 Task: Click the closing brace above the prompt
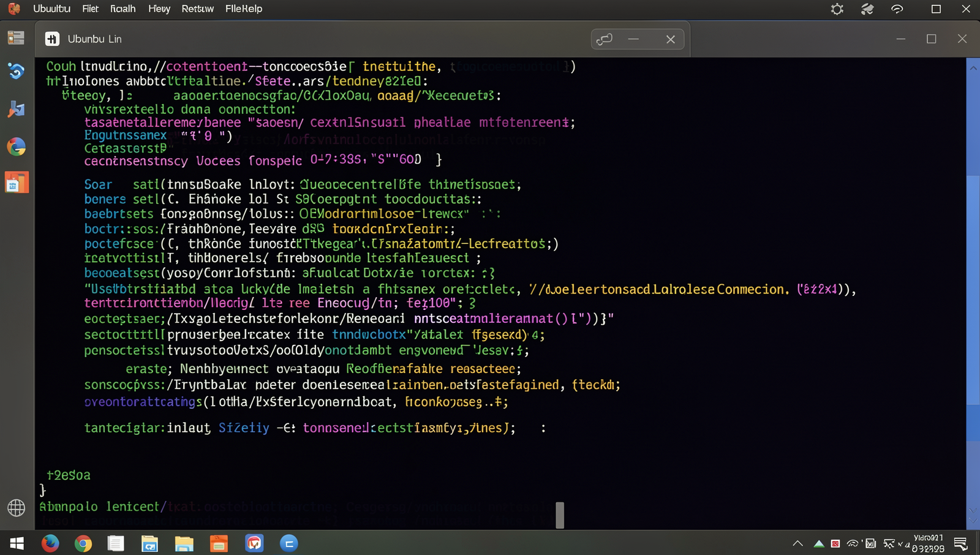(42, 490)
